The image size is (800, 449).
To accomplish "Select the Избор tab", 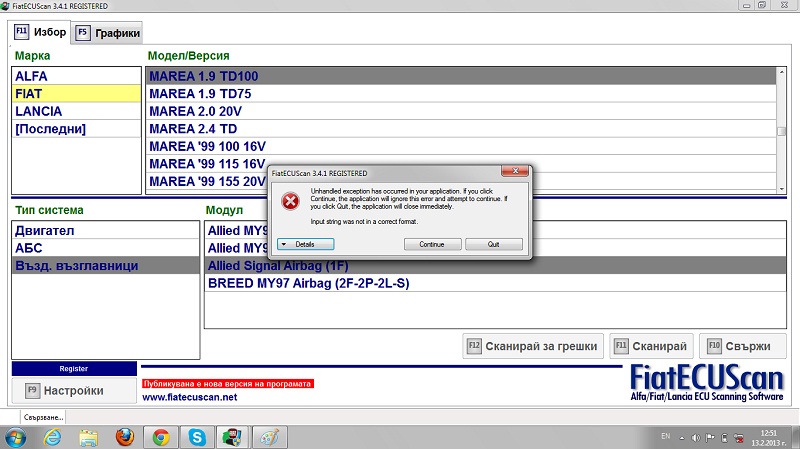I will pyautogui.click(x=41, y=32).
